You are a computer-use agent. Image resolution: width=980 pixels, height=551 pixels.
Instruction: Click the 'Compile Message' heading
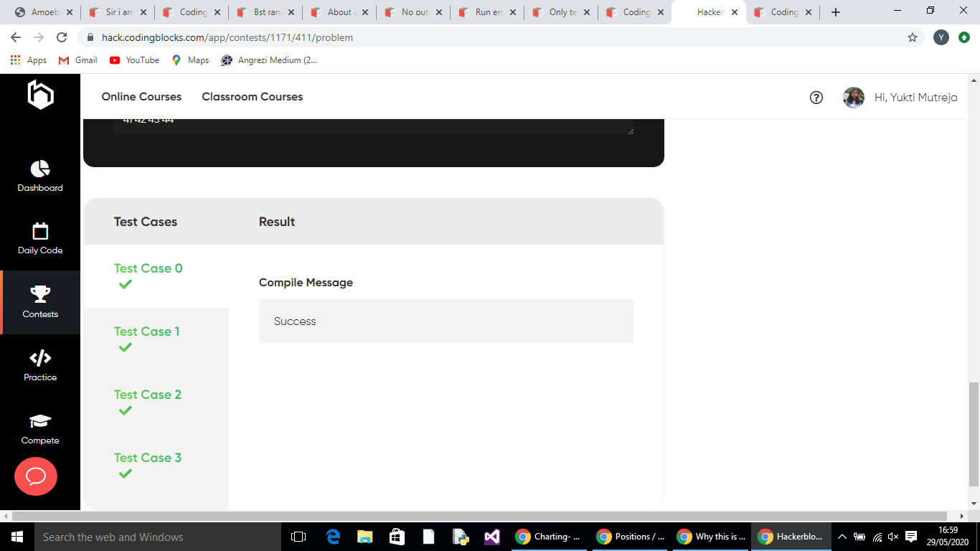(306, 283)
